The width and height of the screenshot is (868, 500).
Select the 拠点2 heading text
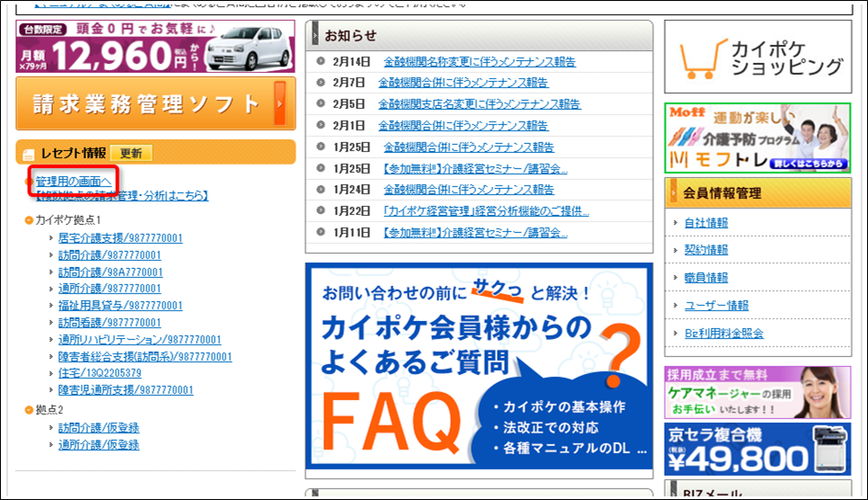tap(49, 410)
